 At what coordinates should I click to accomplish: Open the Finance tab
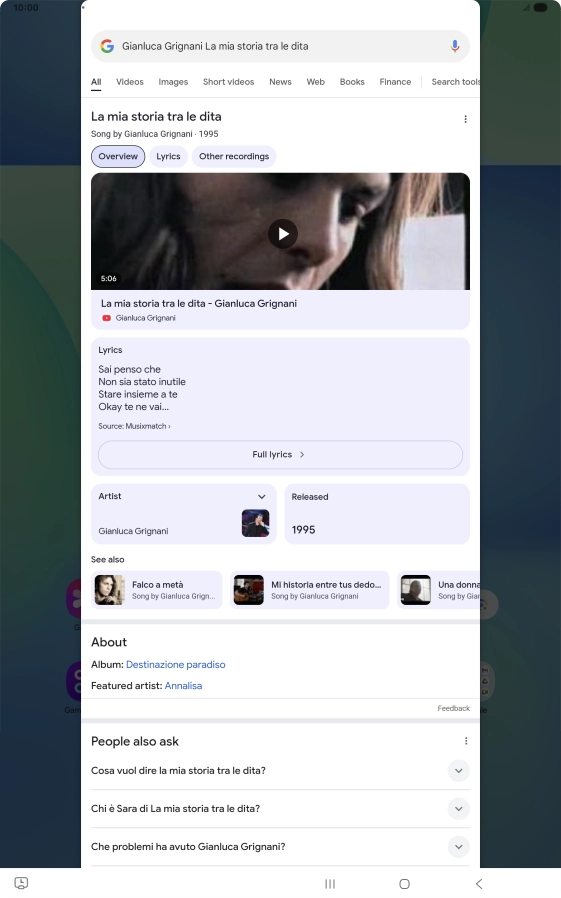coord(395,82)
